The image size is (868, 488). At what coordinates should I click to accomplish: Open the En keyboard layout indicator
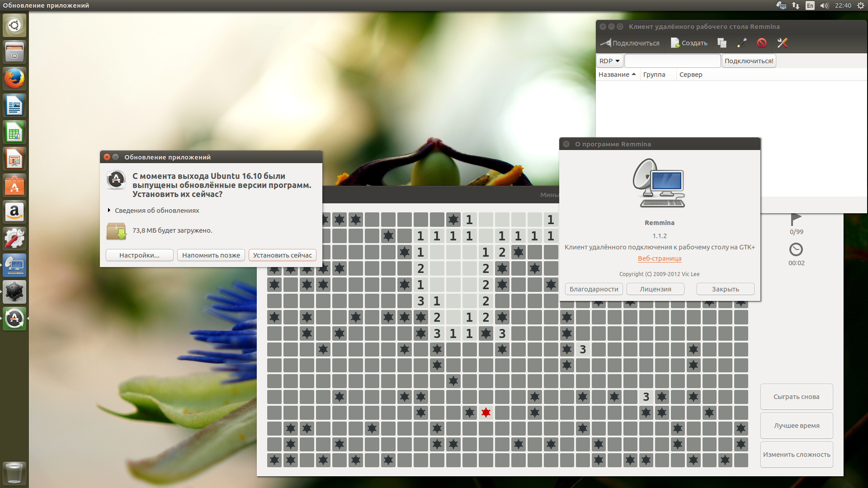(810, 5)
